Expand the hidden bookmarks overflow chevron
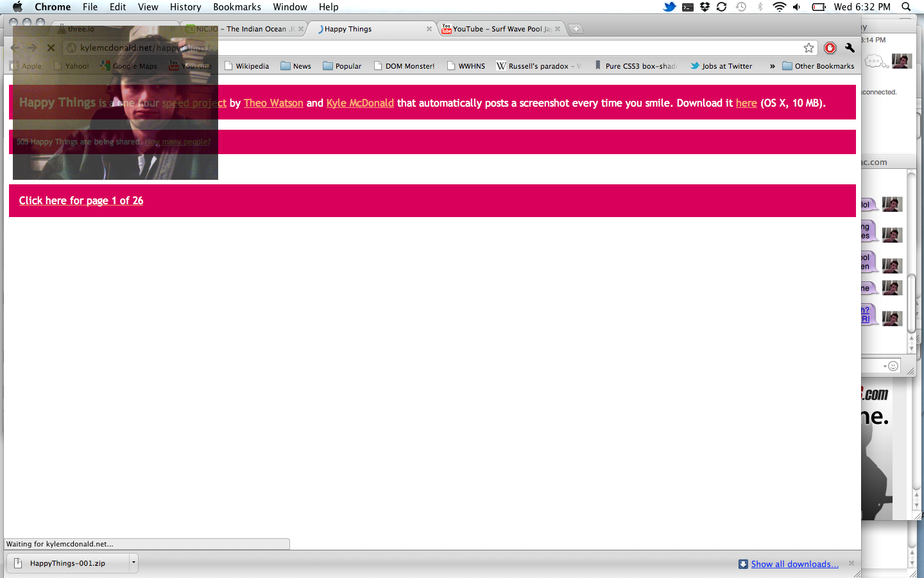The image size is (924, 578). coord(772,66)
